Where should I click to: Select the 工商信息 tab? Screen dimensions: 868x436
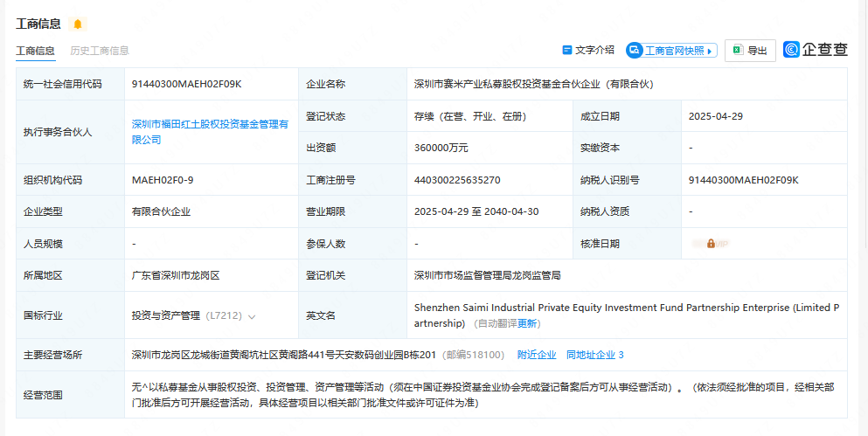(x=35, y=51)
